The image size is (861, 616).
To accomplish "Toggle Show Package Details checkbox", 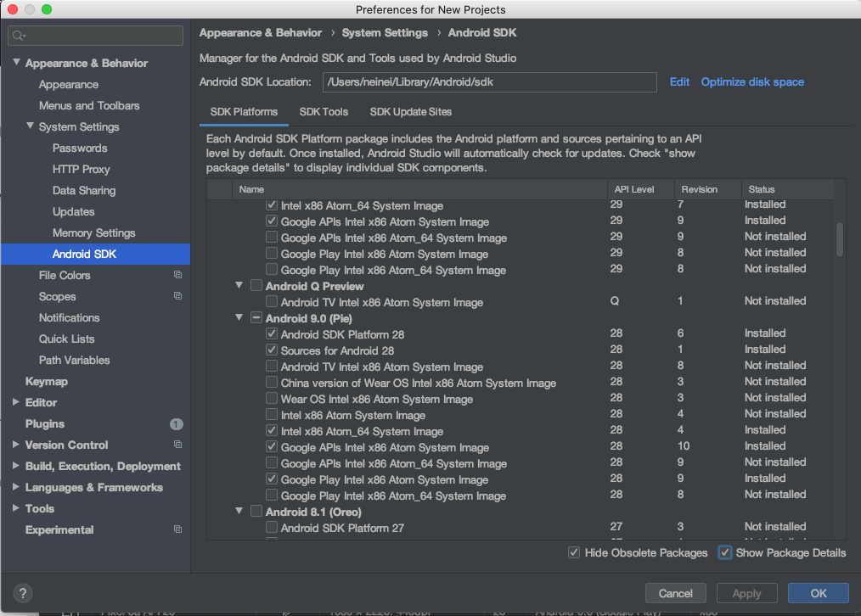I will (725, 553).
